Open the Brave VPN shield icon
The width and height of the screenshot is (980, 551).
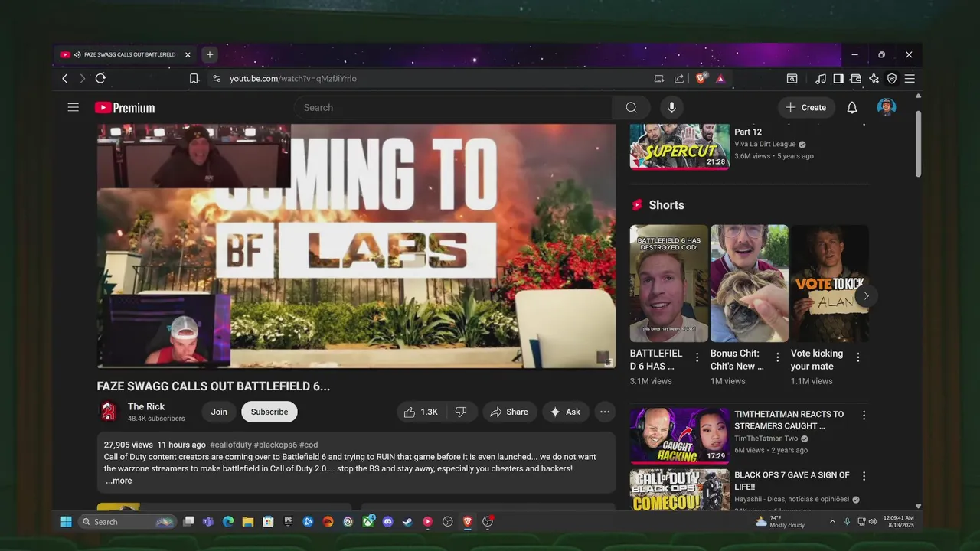click(x=892, y=78)
